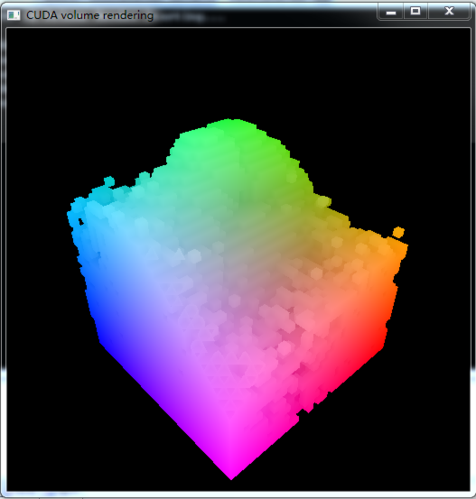
Task: Close the CUDA volume rendering window
Action: [449, 12]
